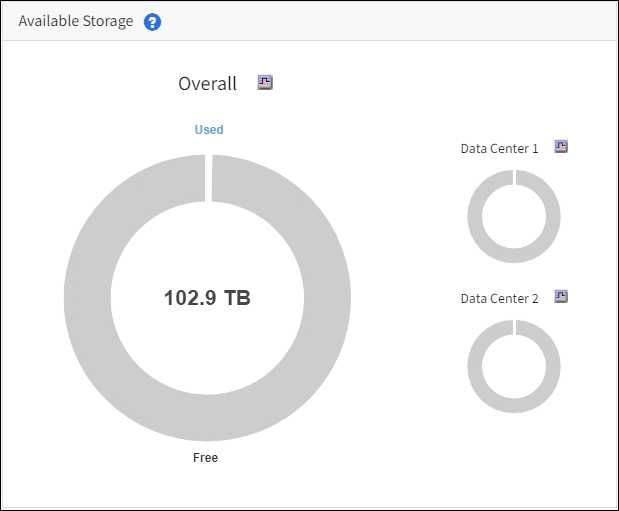The width and height of the screenshot is (619, 511).
Task: Click the Data Center 2 label
Action: pyautogui.click(x=499, y=298)
